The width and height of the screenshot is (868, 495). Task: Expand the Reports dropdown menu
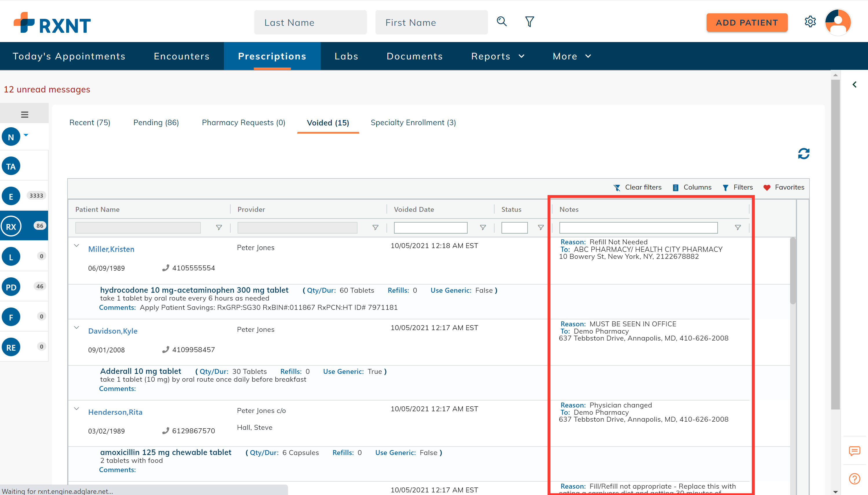(x=497, y=56)
